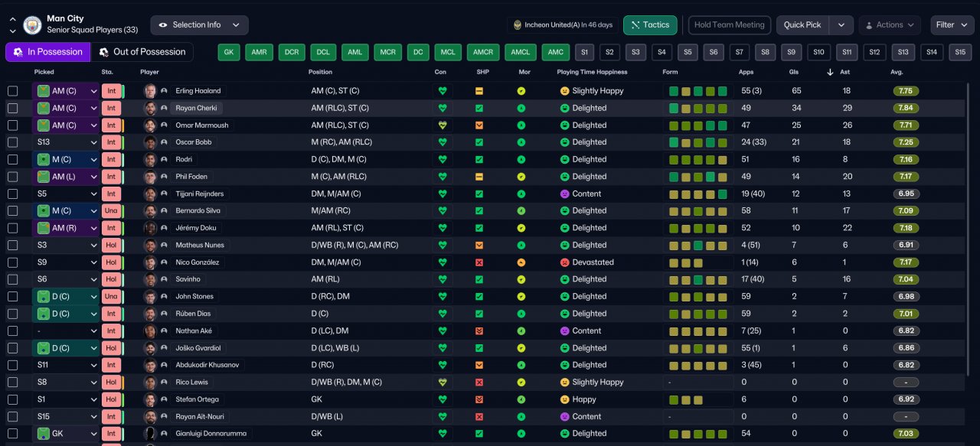
Task: Expand the Filter dropdown
Action: (x=952, y=25)
